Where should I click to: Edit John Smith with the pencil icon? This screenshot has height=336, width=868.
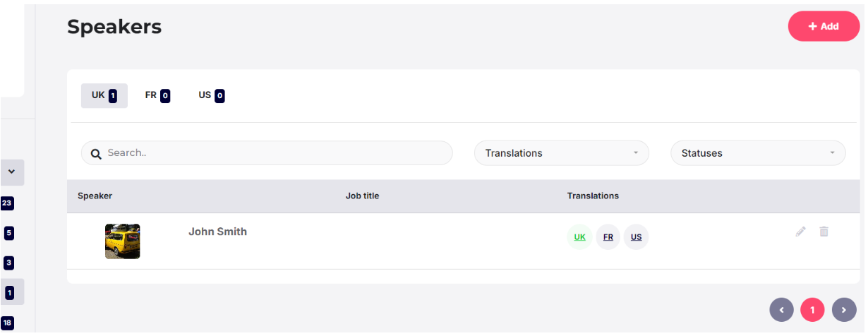click(800, 232)
